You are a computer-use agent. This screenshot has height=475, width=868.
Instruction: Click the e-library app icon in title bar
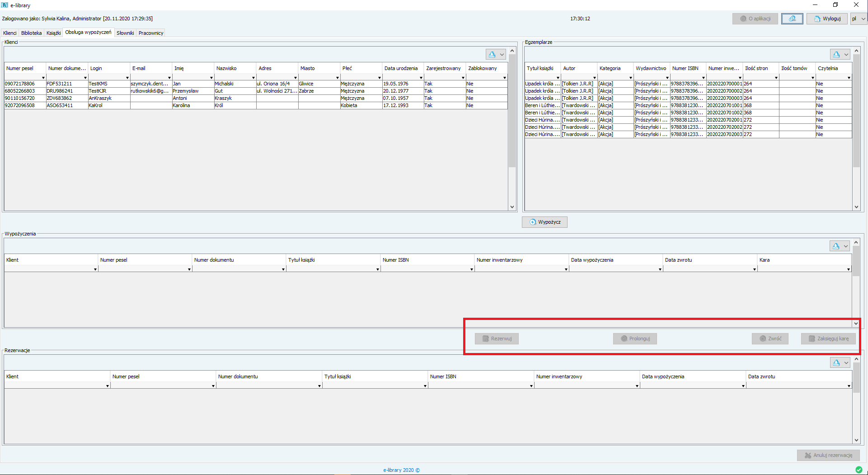coord(5,5)
